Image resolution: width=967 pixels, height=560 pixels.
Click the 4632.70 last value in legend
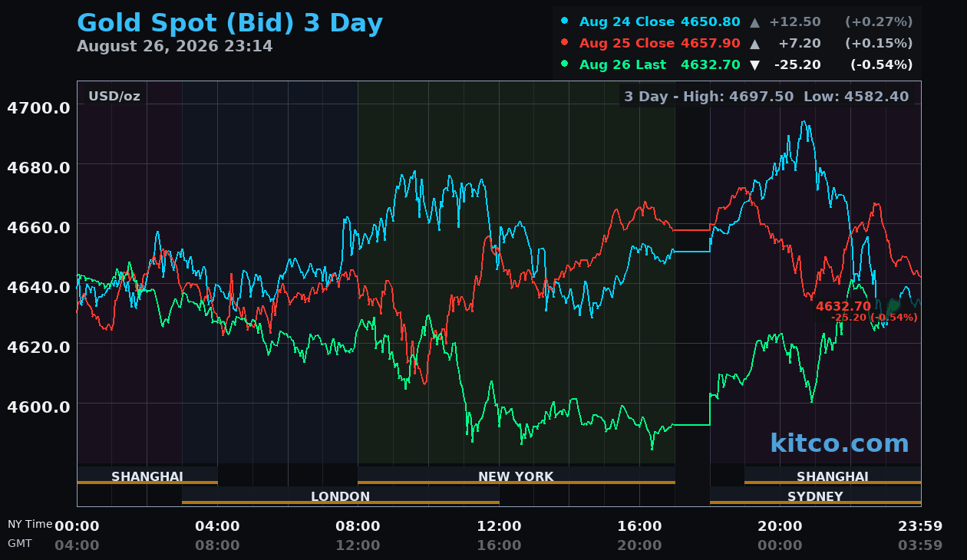pos(711,64)
